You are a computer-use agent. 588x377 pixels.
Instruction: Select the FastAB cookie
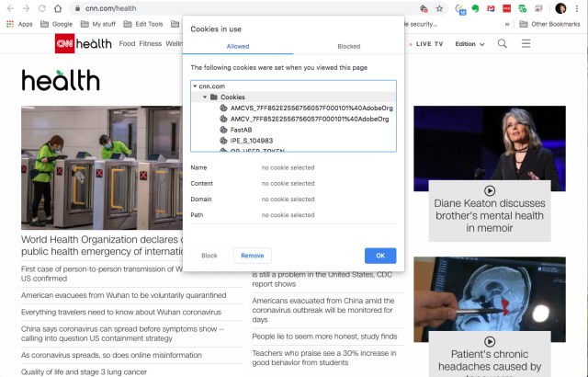coord(236,130)
